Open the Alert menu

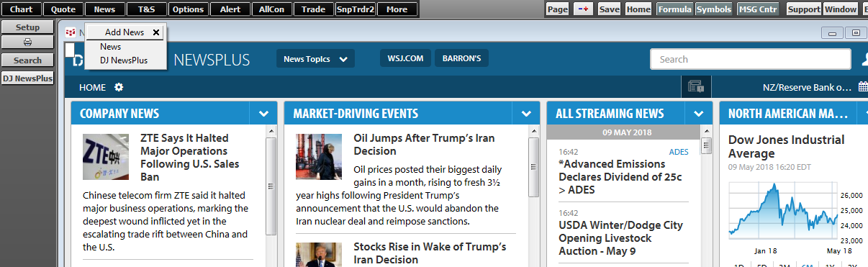(230, 9)
